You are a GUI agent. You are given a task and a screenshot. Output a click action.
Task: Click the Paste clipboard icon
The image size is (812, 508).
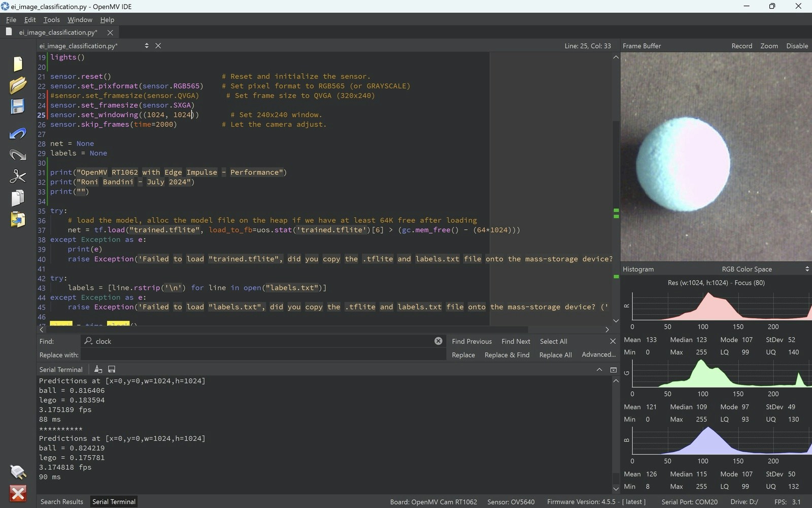[18, 219]
